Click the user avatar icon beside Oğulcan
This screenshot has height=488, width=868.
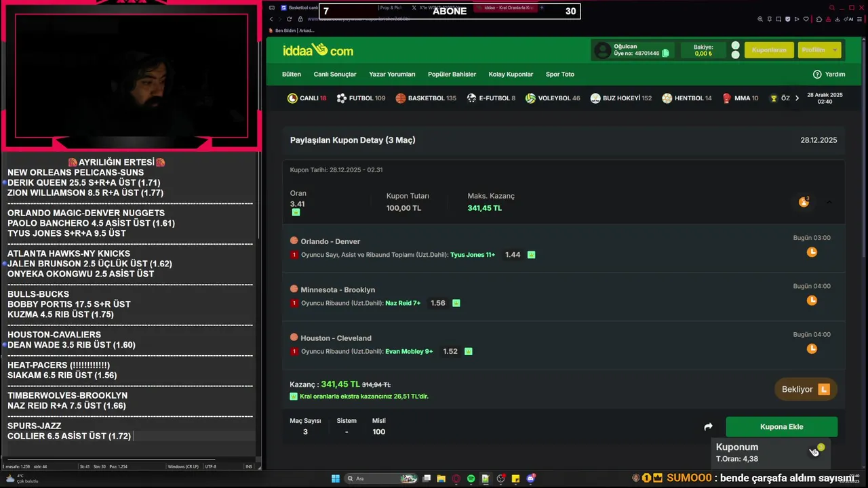coord(602,50)
